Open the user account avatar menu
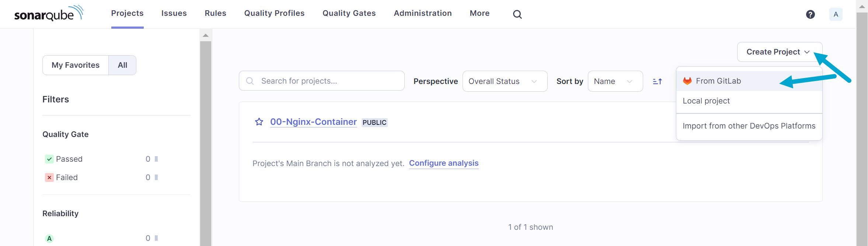The height and width of the screenshot is (246, 868). coord(836,14)
